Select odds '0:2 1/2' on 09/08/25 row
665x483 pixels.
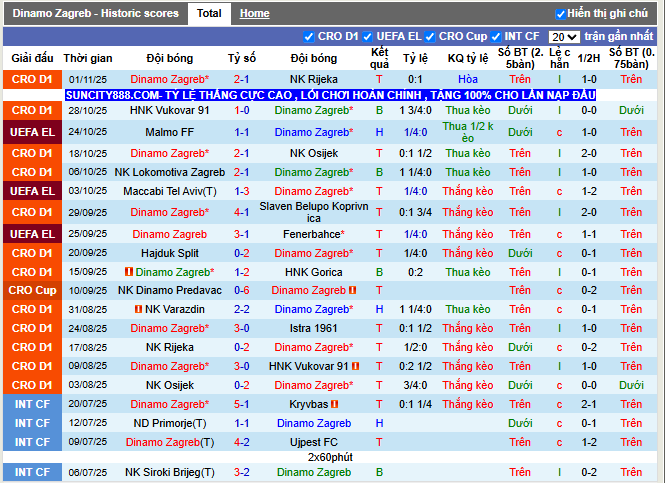pyautogui.click(x=415, y=366)
